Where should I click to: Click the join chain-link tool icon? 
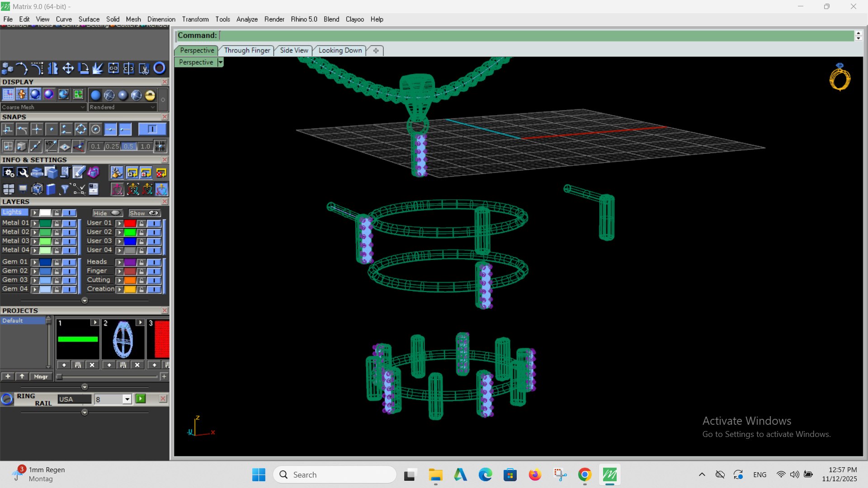(113, 68)
